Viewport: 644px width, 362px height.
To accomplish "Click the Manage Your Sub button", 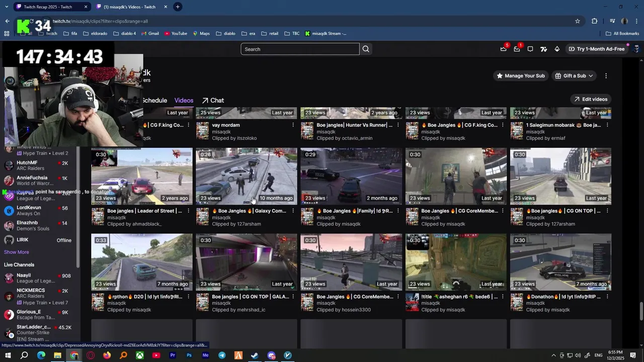I will click(x=521, y=76).
